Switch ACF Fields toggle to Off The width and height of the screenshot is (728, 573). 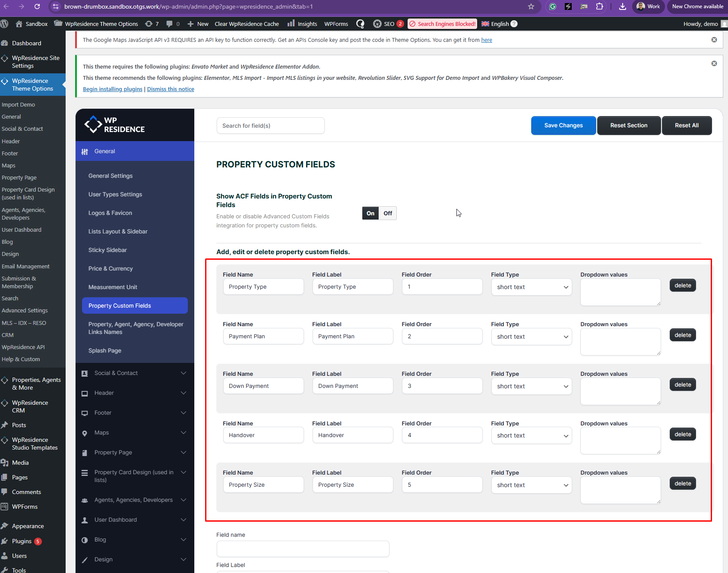[388, 213]
